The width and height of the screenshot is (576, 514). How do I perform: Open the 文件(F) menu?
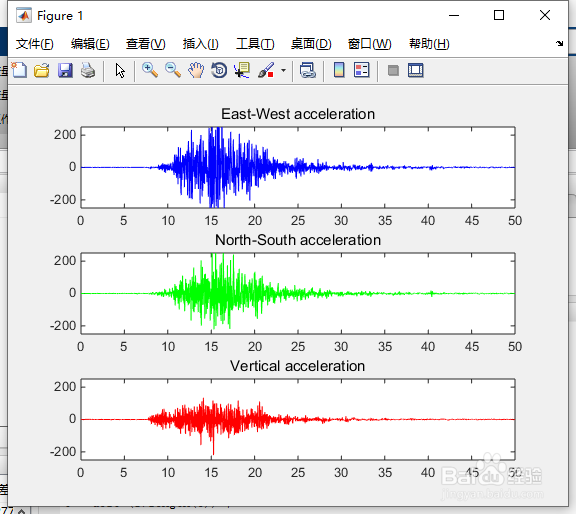pyautogui.click(x=35, y=44)
